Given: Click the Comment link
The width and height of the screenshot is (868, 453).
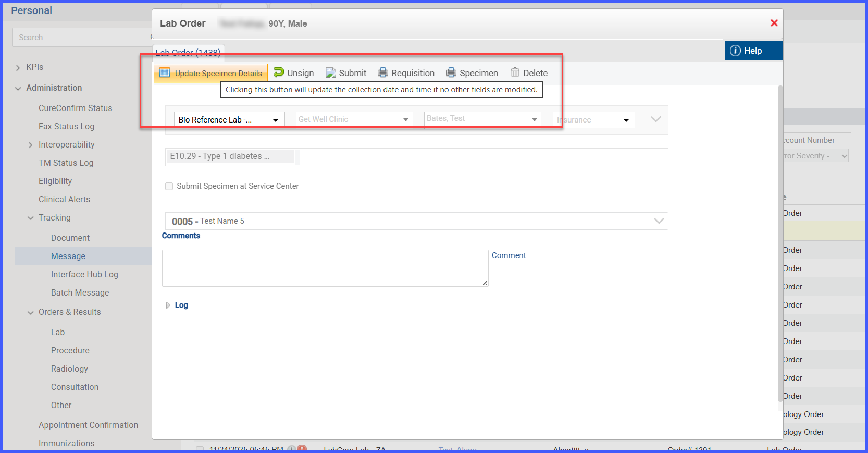Looking at the screenshot, I should coord(509,255).
